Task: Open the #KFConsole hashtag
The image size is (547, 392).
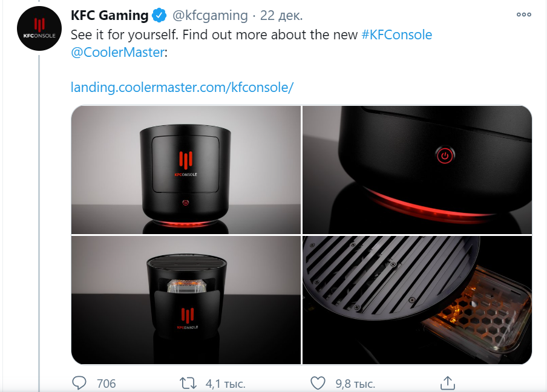Action: [396, 34]
